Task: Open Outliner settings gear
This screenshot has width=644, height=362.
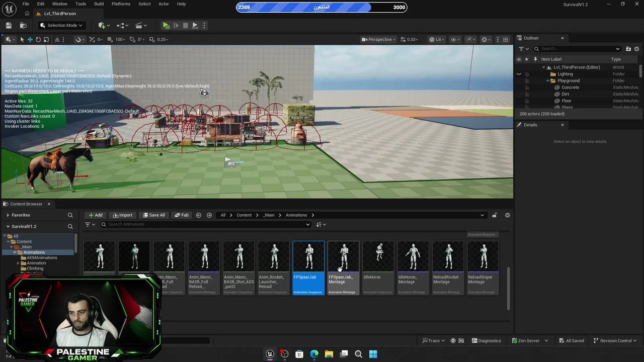Action: pyautogui.click(x=636, y=49)
